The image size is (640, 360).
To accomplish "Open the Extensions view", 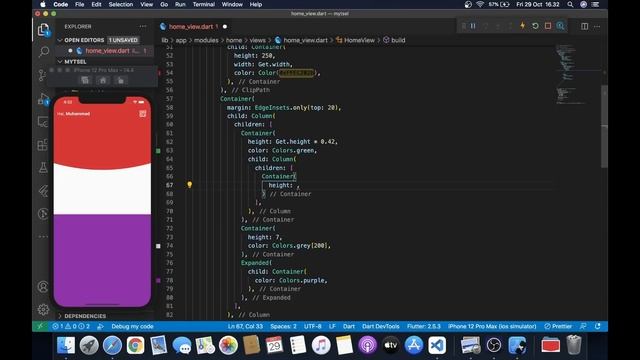I will coord(43,144).
